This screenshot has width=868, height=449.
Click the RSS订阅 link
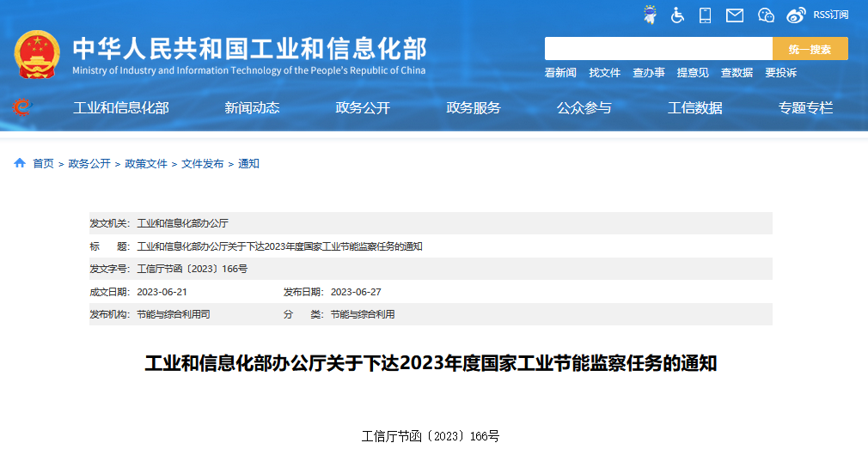pos(831,15)
